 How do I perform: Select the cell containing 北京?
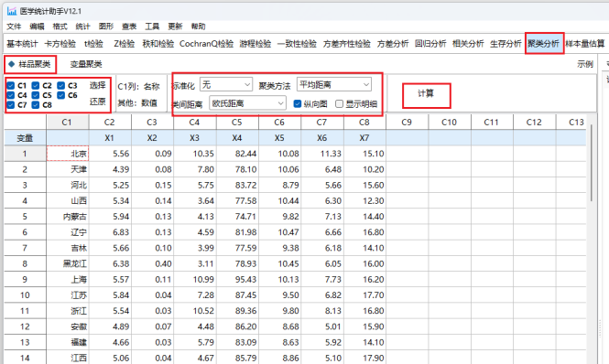[x=68, y=154]
